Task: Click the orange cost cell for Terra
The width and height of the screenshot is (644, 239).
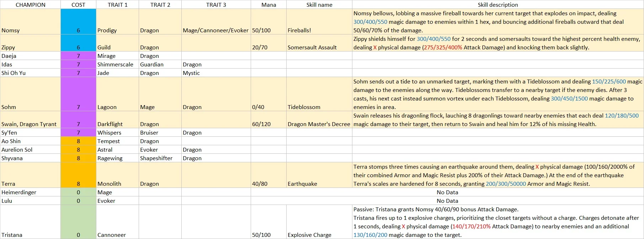Action: [78, 175]
